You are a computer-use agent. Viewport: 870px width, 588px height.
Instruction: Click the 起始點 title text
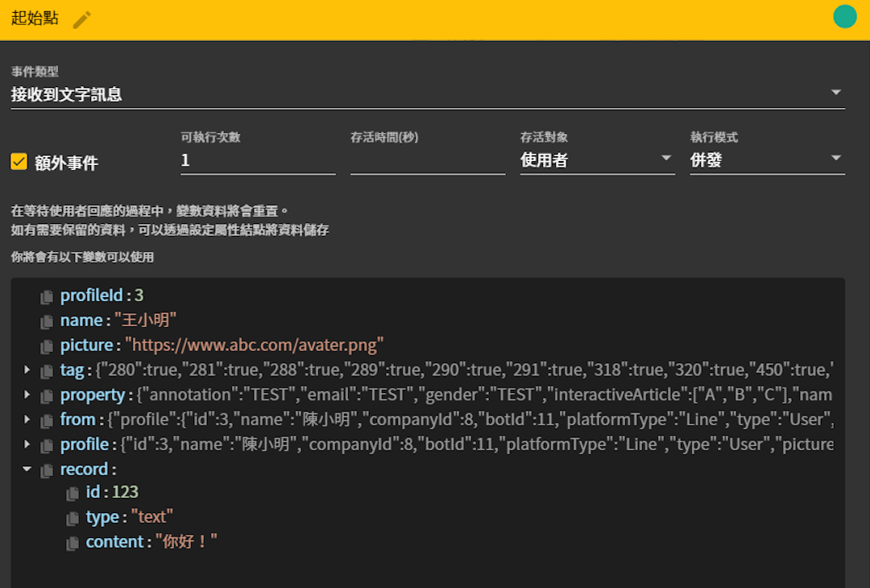pyautogui.click(x=35, y=18)
